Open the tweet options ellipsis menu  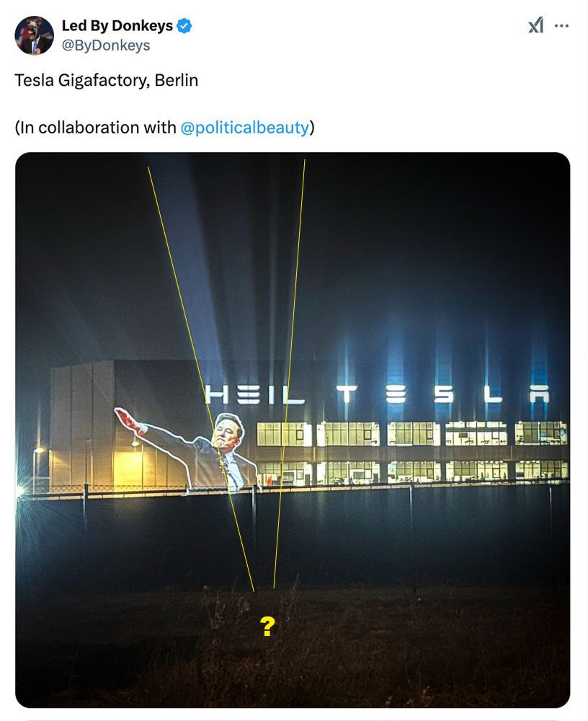point(561,25)
